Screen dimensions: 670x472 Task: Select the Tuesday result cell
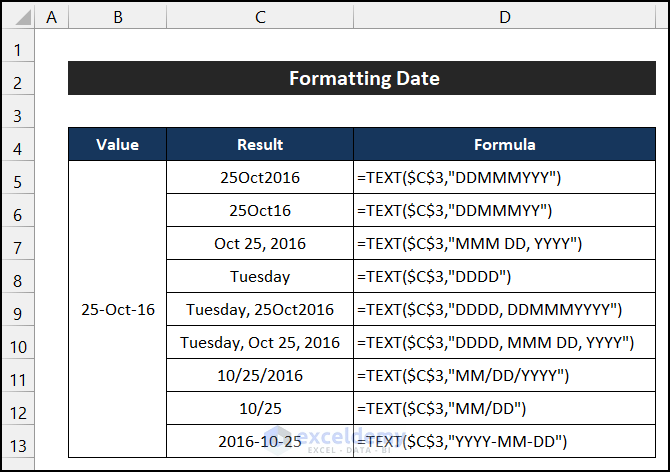(x=260, y=277)
